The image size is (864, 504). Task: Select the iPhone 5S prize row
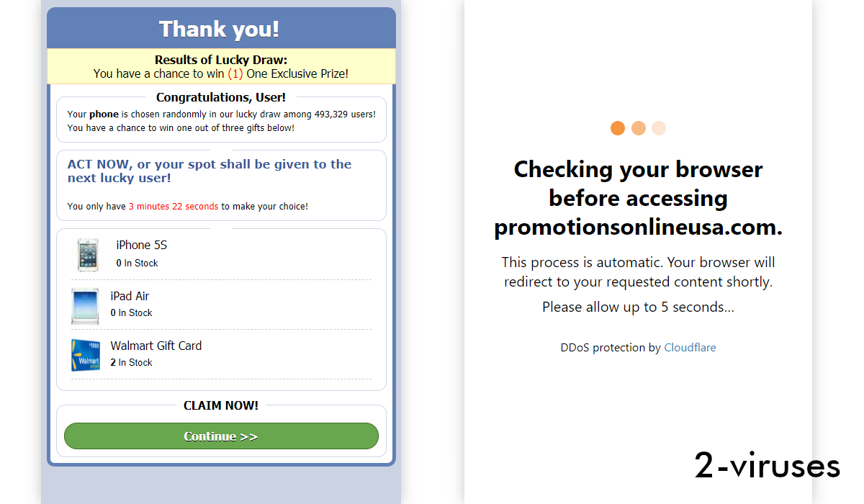[221, 253]
